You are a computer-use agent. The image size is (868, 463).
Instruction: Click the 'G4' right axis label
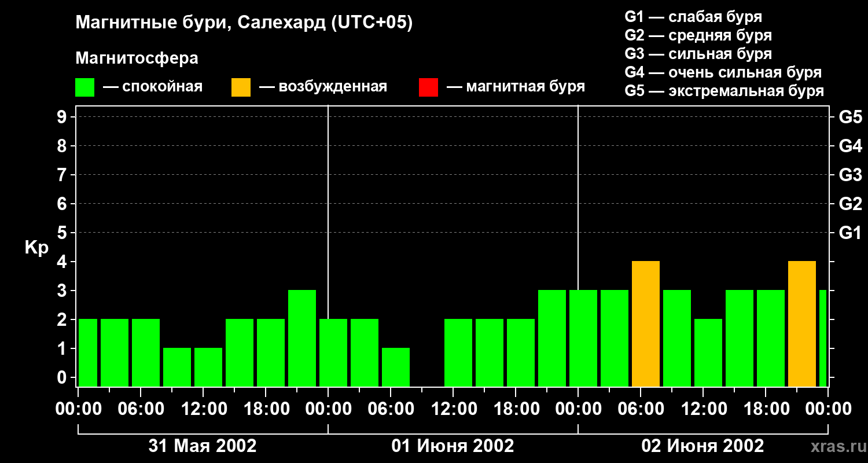click(x=851, y=146)
